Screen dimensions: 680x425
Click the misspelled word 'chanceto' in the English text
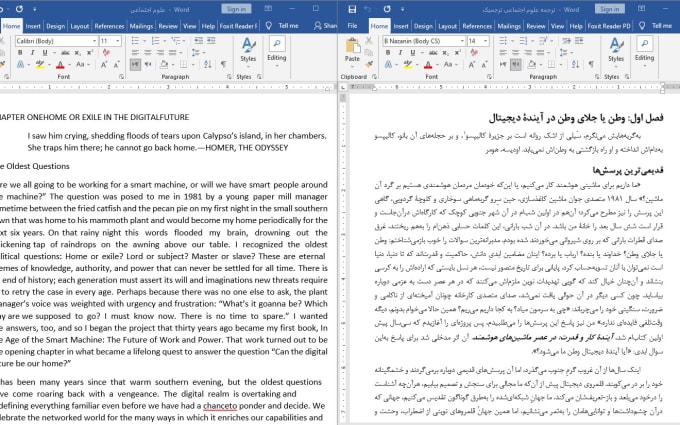coord(220,406)
